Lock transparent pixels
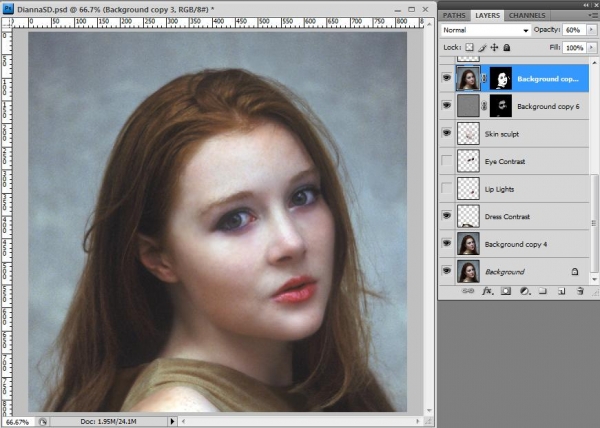 469,47
